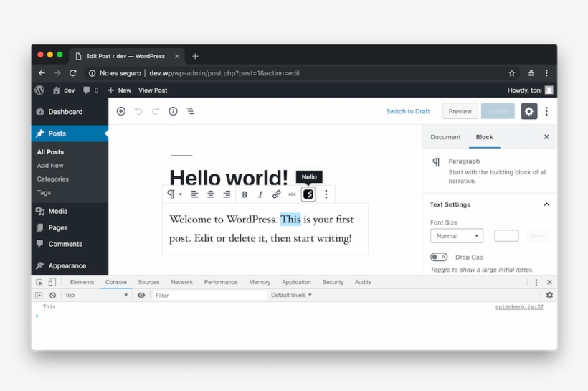Click the Switch to Draft link

[408, 111]
